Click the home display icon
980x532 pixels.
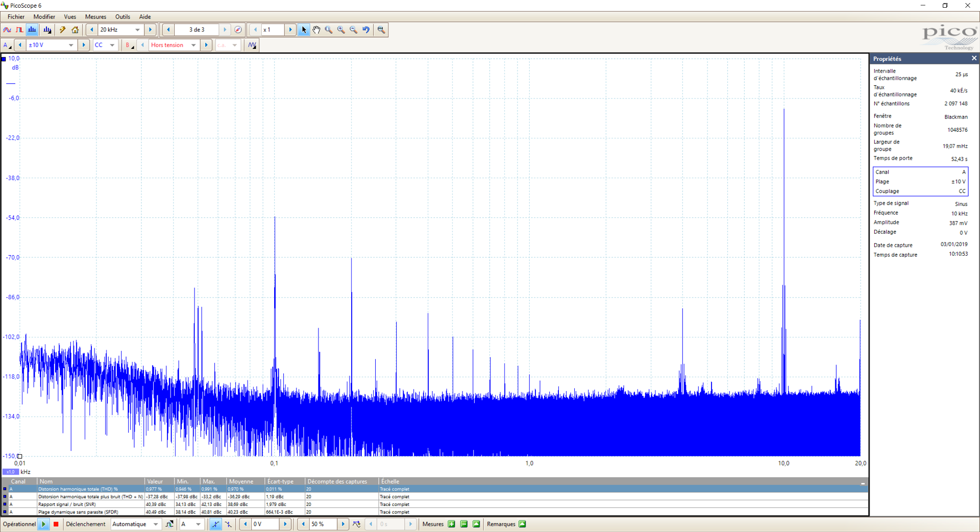tap(75, 30)
